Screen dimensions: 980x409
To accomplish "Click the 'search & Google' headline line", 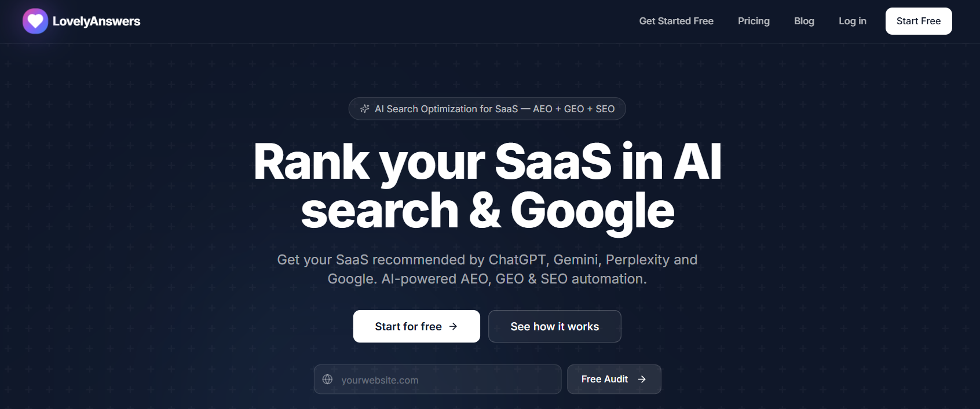I will (487, 211).
